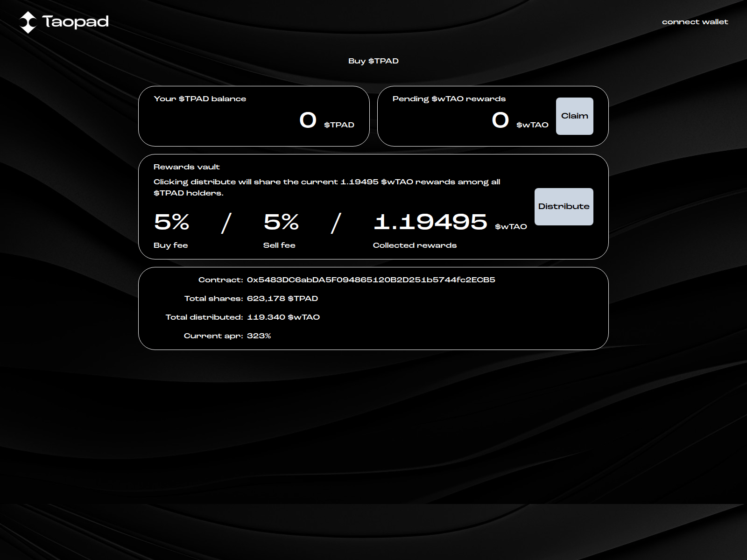Click the distribute explanation text in Rewards vault
Screen dimensions: 747x560
[327, 187]
